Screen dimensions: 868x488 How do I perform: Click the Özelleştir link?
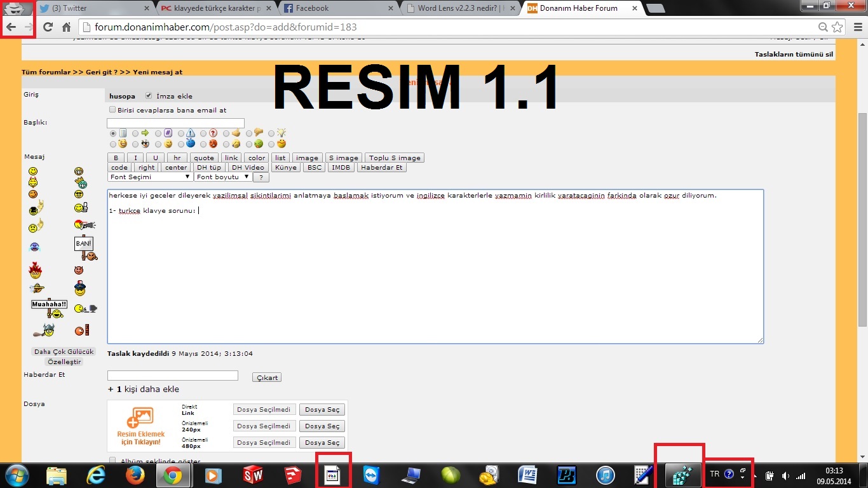[64, 362]
